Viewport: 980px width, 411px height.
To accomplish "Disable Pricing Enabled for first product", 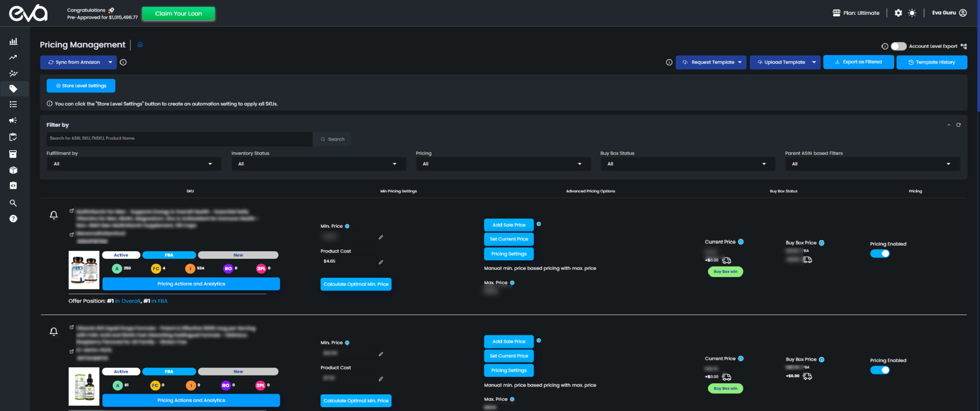I will click(x=880, y=254).
